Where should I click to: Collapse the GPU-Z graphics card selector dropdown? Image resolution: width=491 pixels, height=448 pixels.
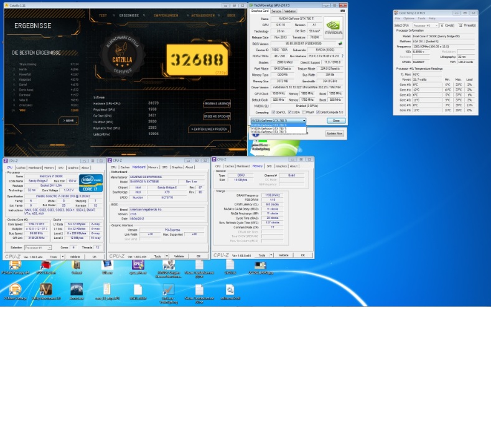tap(304, 121)
